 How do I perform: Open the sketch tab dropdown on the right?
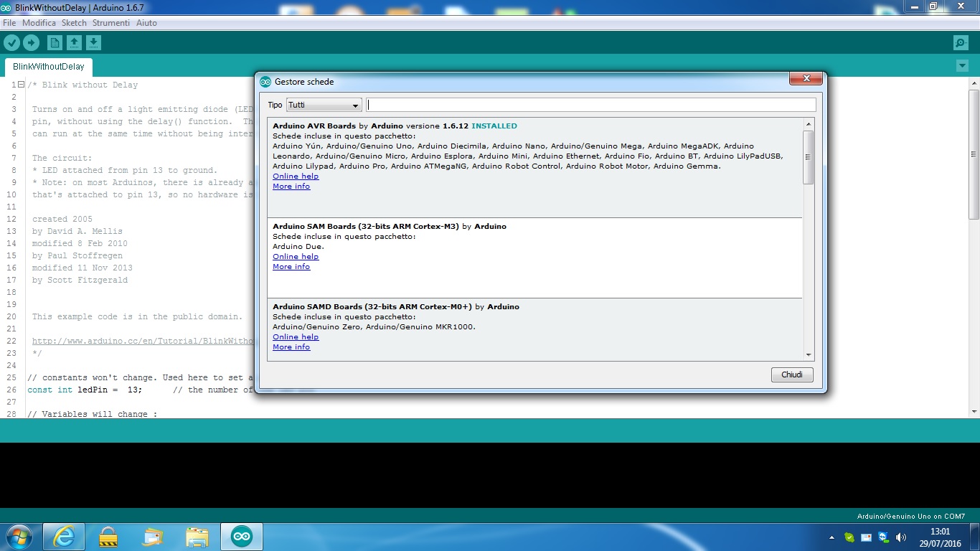click(x=961, y=65)
